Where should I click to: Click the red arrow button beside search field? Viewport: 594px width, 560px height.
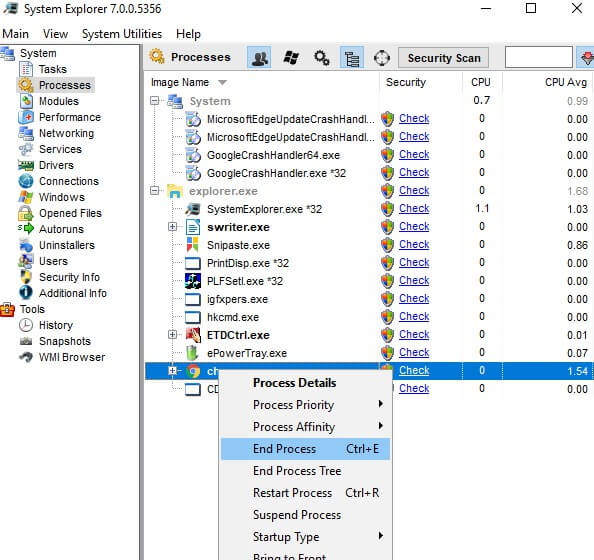point(585,58)
